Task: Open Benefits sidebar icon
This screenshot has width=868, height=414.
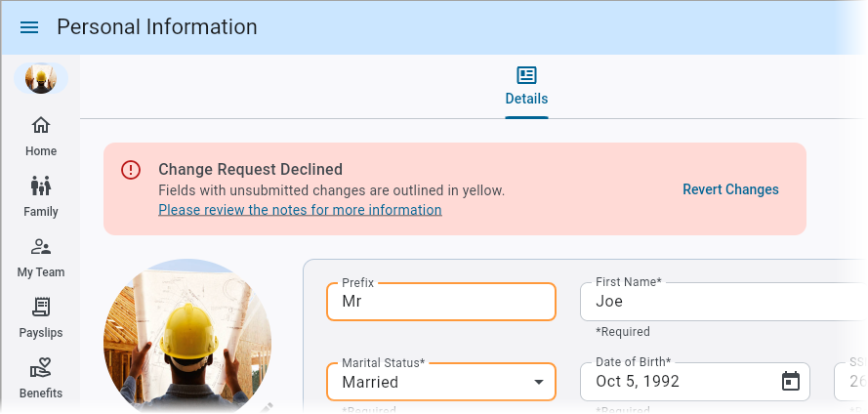Action: [41, 378]
